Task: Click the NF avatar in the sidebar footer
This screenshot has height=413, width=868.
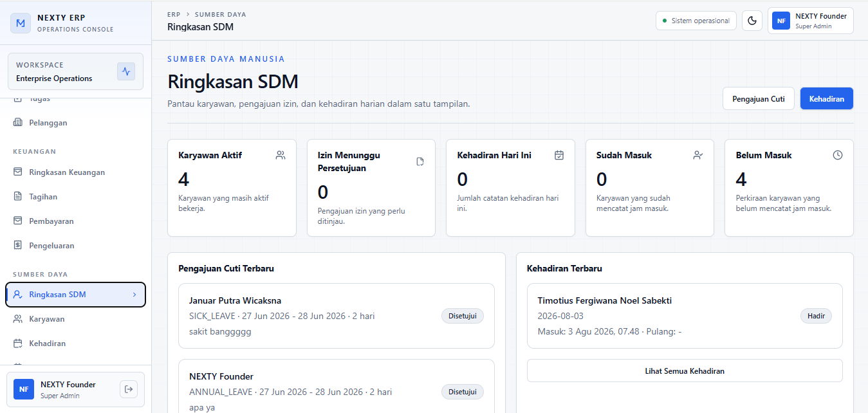Action: 24,389
